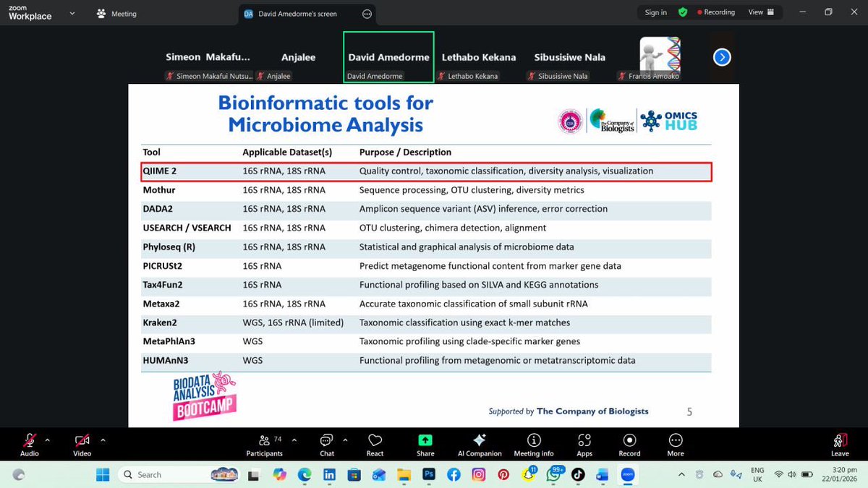Viewport: 868px width, 488px height.
Task: Open the Apps panel
Action: click(x=584, y=445)
